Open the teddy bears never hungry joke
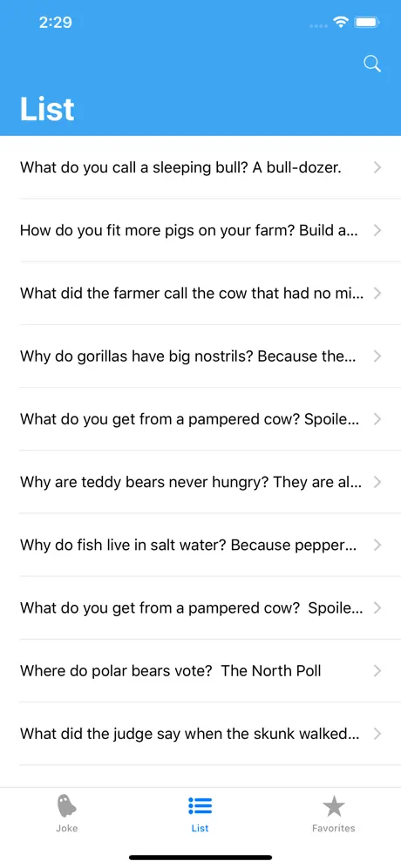 pyautogui.click(x=200, y=482)
